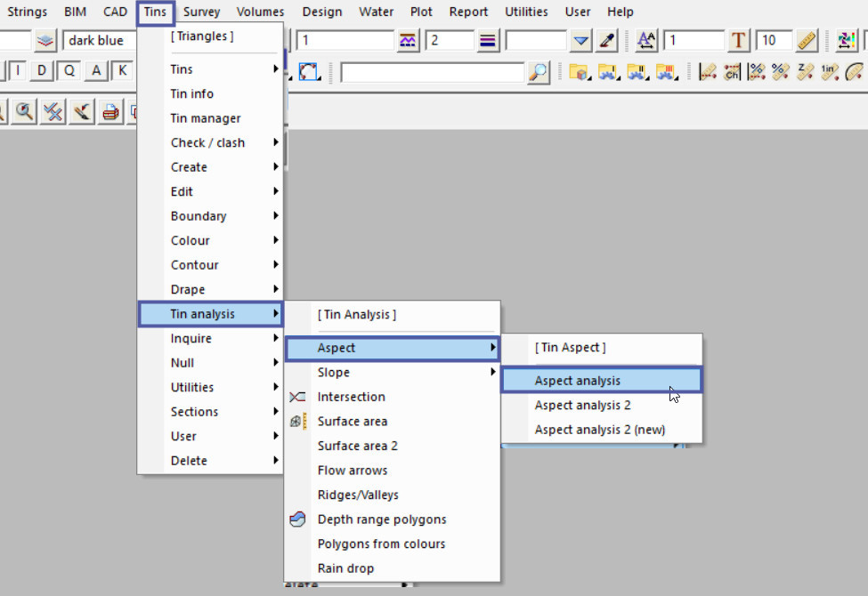Click the percent grade icon with vertical bar

[x=756, y=72]
